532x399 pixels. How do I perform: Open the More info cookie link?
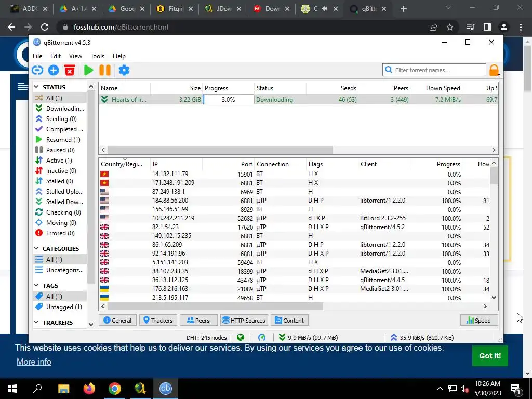point(34,362)
